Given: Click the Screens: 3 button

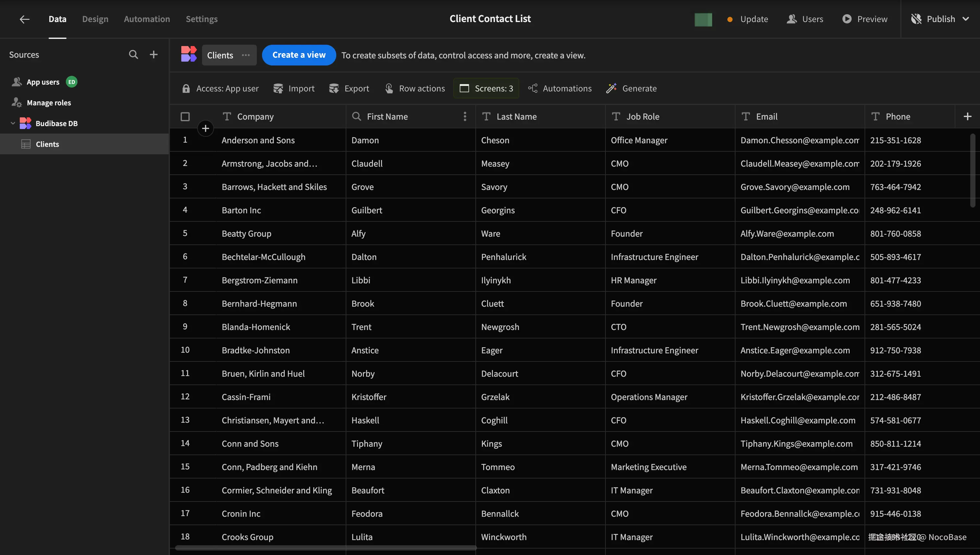Looking at the screenshot, I should pos(486,89).
